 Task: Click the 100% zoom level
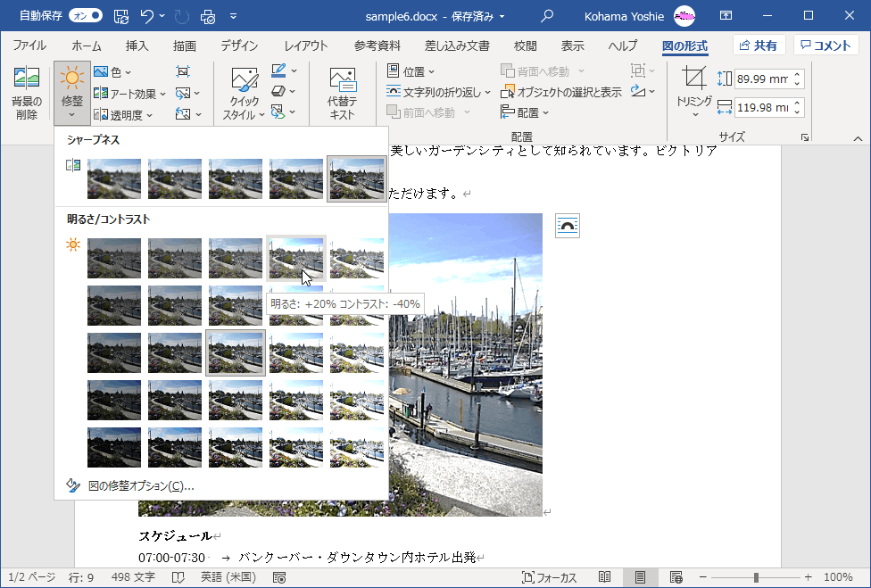[x=838, y=577]
